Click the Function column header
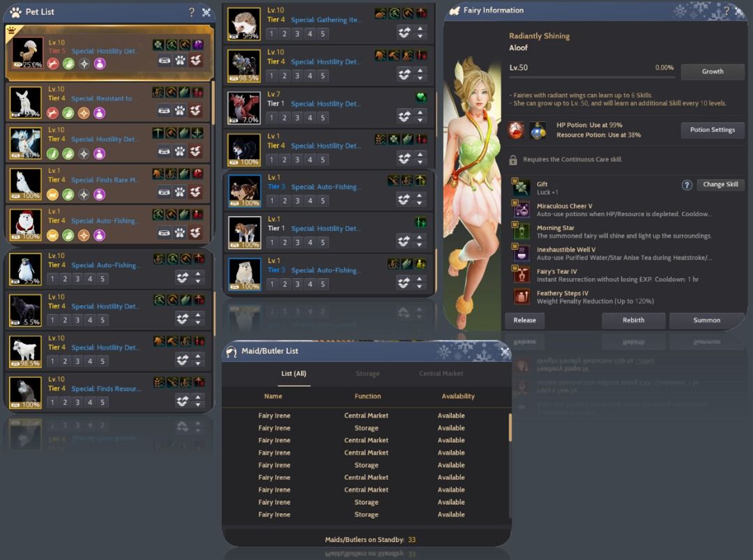This screenshot has height=560, width=753. pyautogui.click(x=368, y=396)
